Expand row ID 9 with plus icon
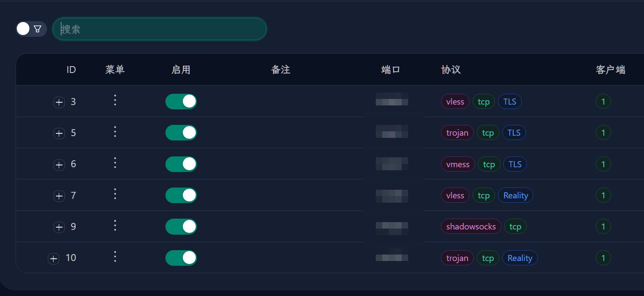The height and width of the screenshot is (296, 644). [59, 227]
